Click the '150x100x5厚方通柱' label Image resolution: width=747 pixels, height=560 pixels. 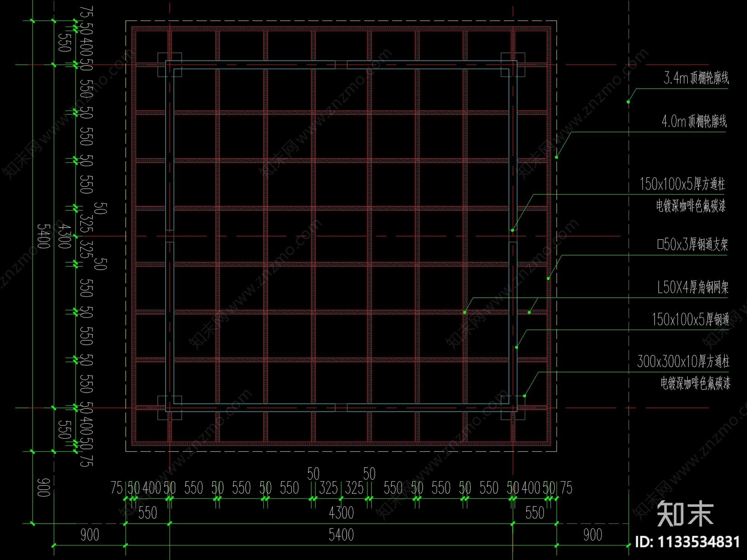(682, 184)
